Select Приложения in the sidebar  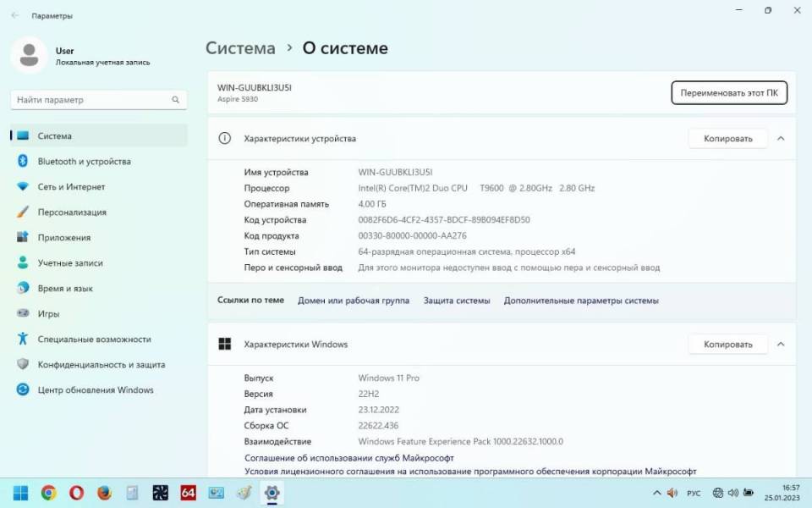[x=63, y=238]
